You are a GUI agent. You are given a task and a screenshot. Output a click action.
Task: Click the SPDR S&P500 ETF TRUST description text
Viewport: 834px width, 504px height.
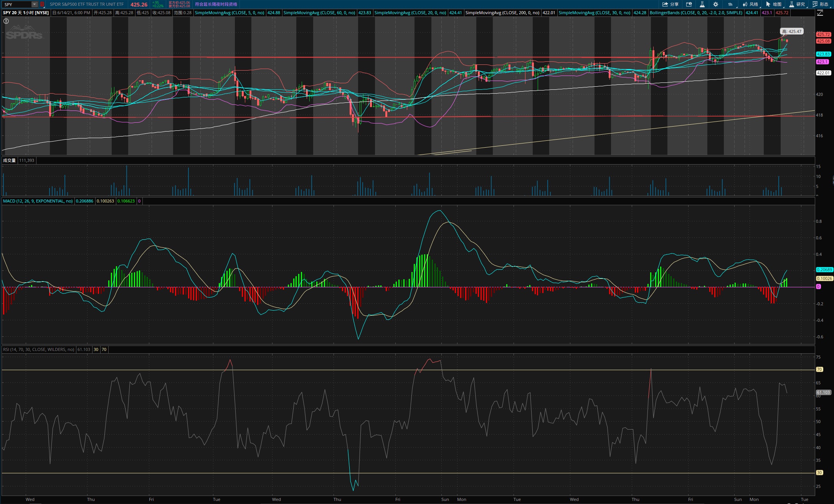click(87, 4)
